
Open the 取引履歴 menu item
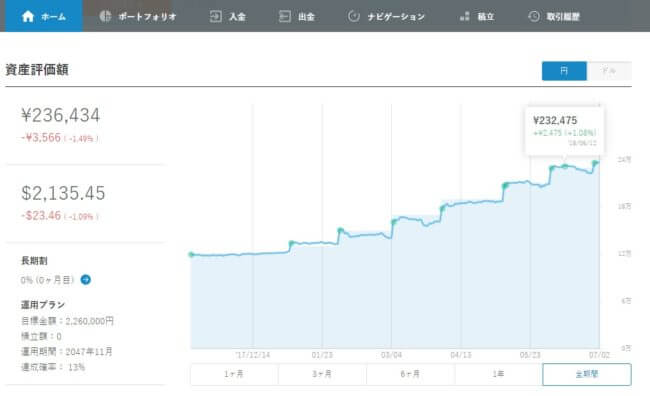[x=563, y=17]
